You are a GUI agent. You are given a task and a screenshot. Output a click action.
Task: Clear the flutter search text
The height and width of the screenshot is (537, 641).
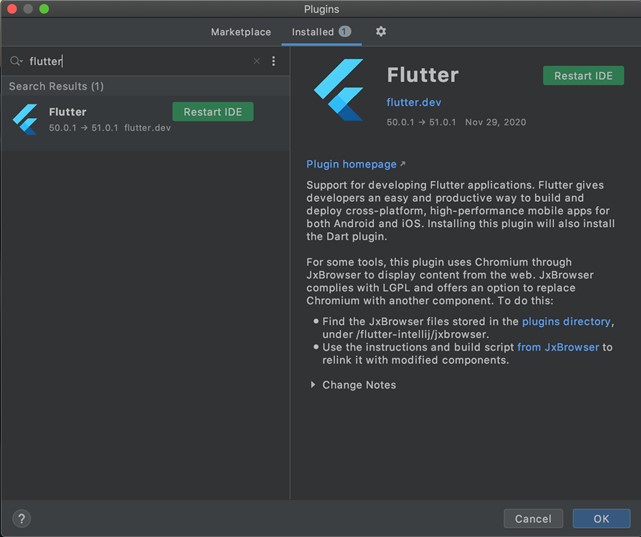tap(257, 61)
